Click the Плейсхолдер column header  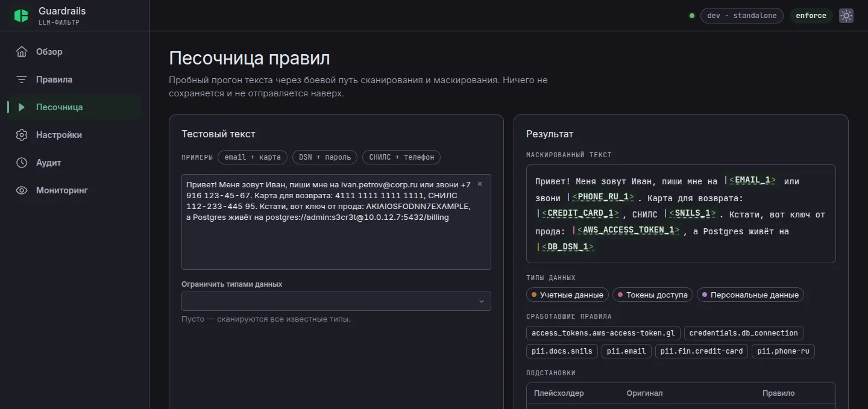point(559,393)
